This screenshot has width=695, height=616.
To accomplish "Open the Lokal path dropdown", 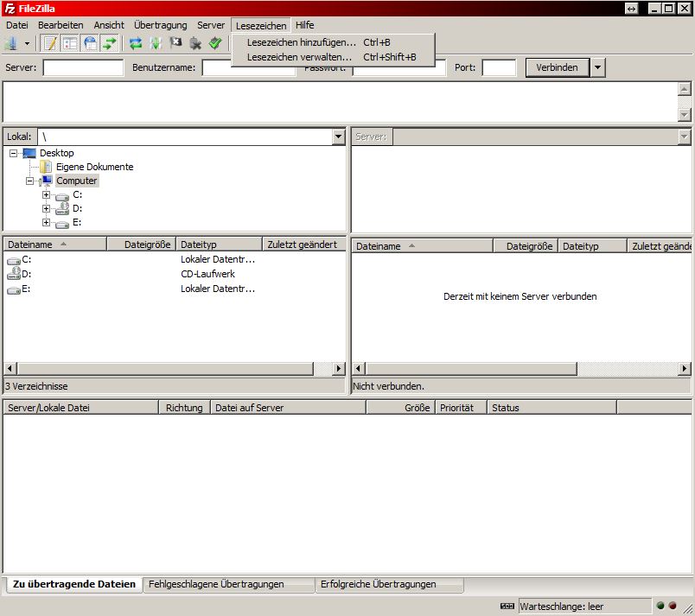I will (x=338, y=137).
